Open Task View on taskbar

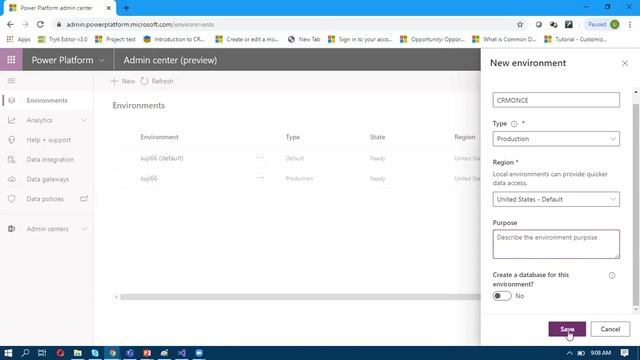coord(42,353)
